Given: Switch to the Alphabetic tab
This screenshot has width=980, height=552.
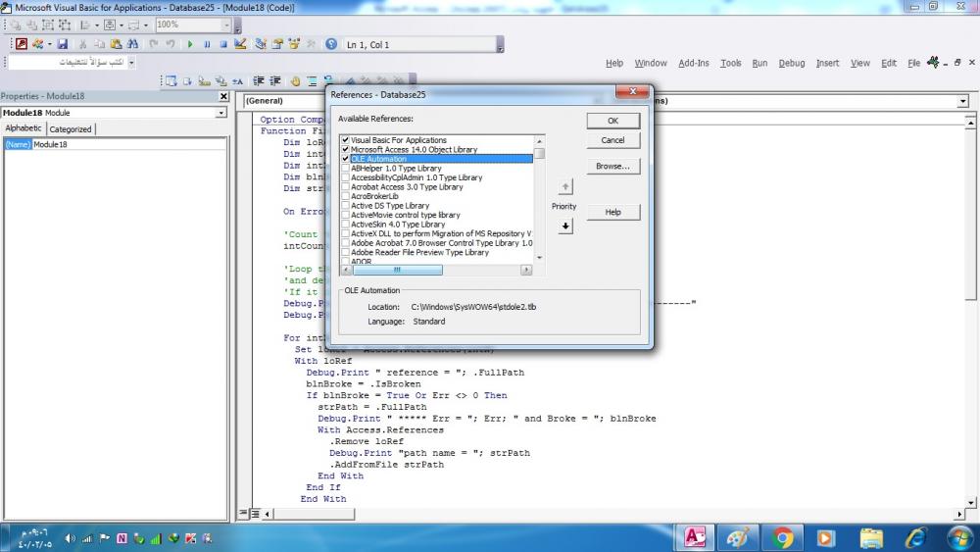Looking at the screenshot, I should coord(24,127).
